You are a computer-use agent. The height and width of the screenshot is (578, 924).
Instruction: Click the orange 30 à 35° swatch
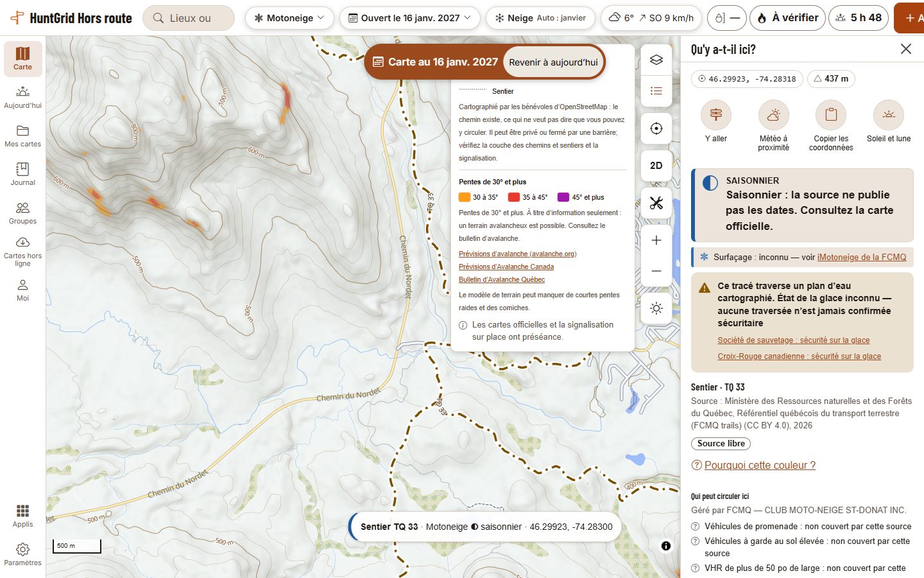click(x=465, y=197)
